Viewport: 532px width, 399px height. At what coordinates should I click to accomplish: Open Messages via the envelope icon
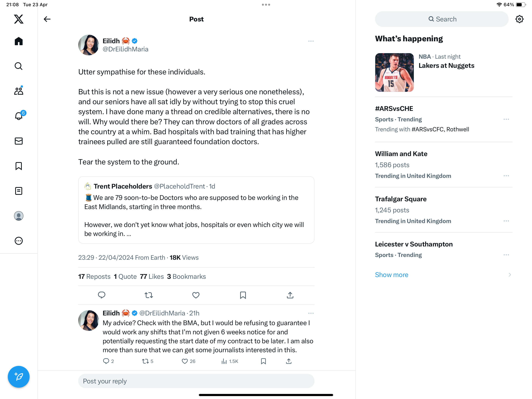[18, 141]
